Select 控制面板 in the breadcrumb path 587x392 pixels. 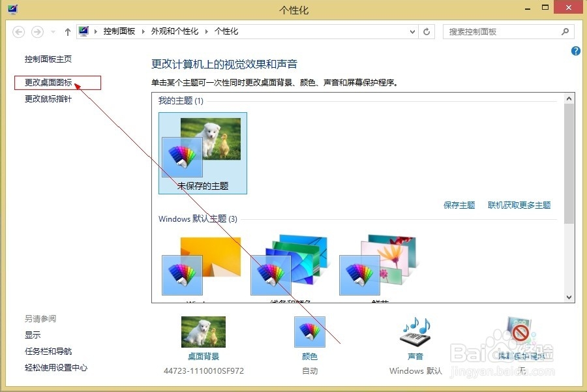pos(119,31)
